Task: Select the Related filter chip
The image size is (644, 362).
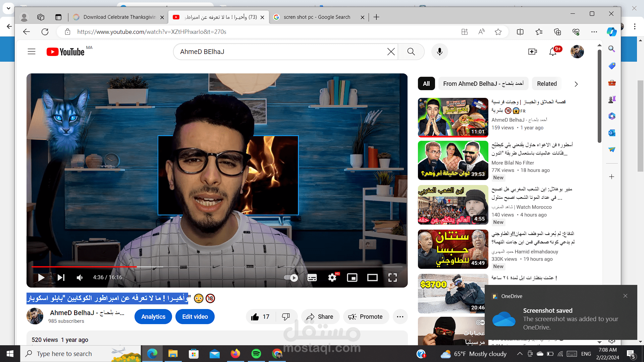Action: point(547,84)
